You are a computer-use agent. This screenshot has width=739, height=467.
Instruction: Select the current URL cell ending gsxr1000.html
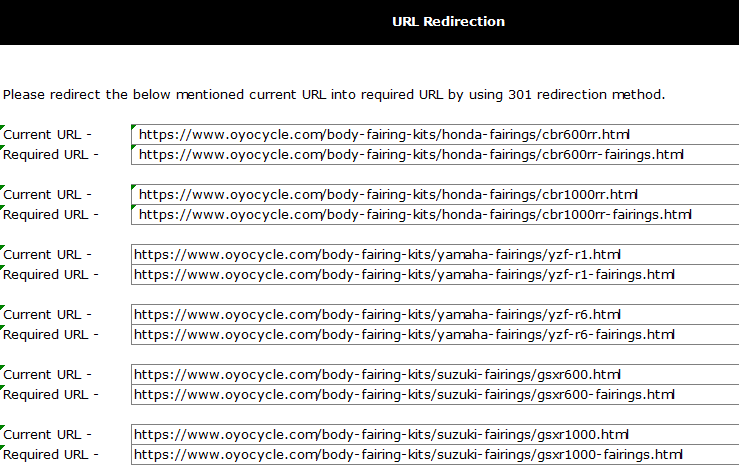coord(435,434)
